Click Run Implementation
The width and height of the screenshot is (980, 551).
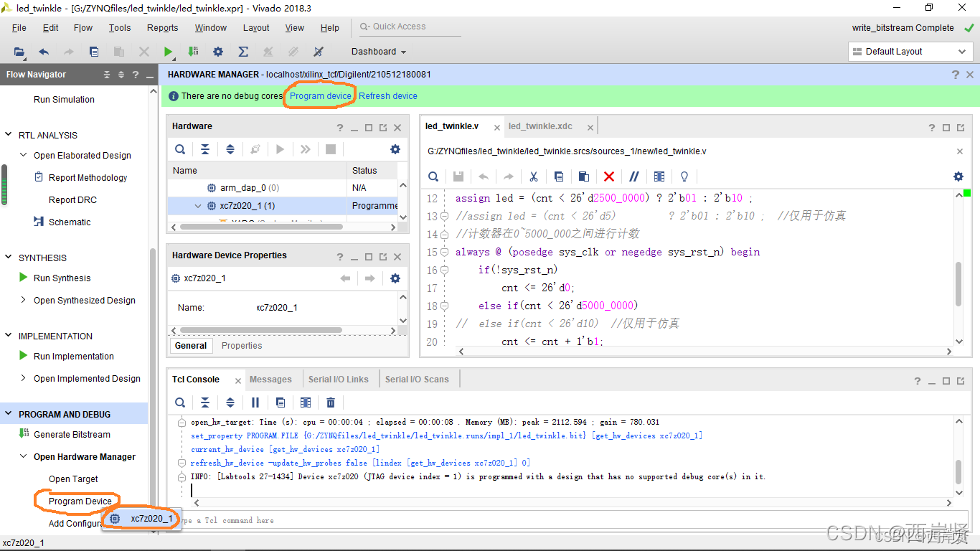point(74,357)
